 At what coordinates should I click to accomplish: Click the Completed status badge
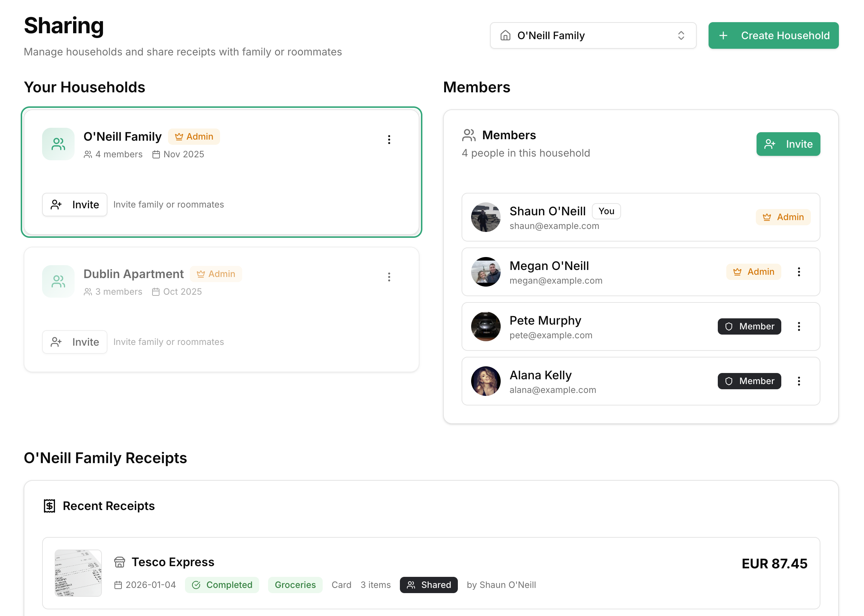(222, 585)
